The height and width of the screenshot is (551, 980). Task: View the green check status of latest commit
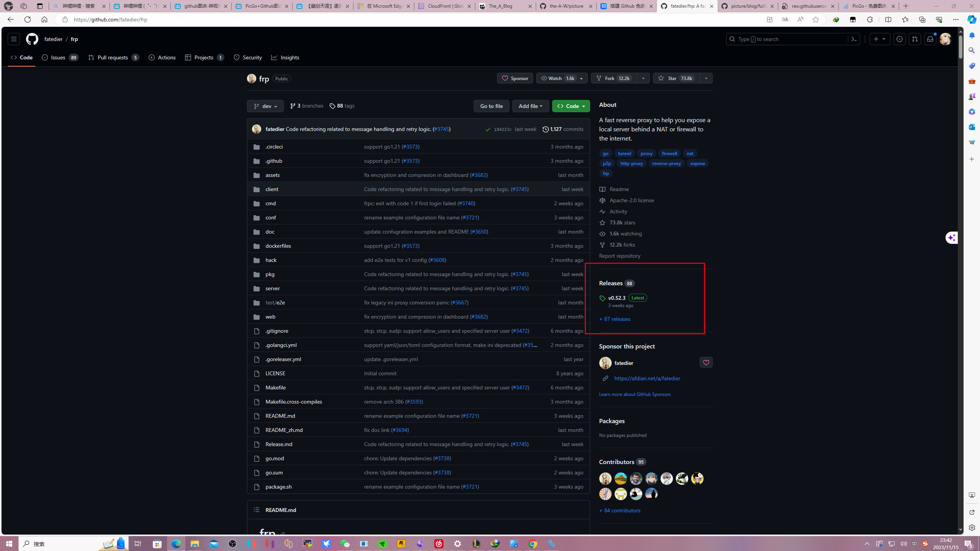point(488,129)
